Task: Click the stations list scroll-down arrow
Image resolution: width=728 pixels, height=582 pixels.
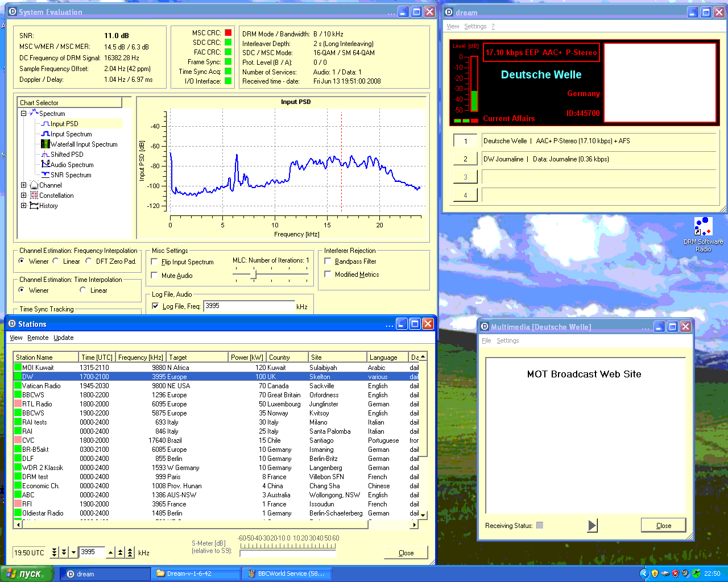Action: tap(423, 516)
